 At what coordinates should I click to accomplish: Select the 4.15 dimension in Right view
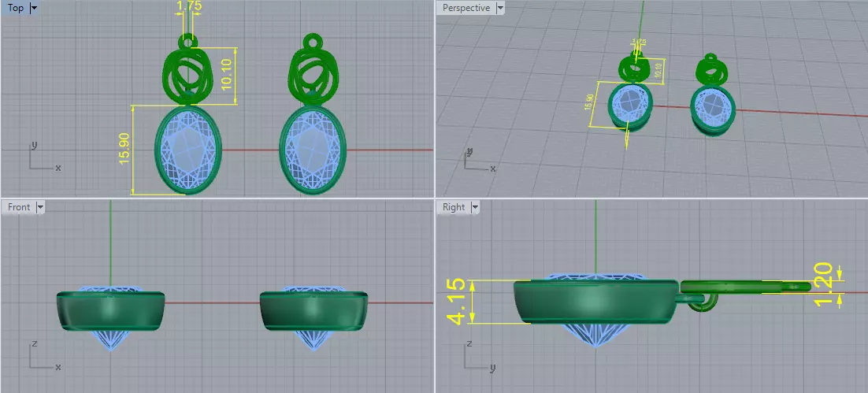tap(455, 302)
